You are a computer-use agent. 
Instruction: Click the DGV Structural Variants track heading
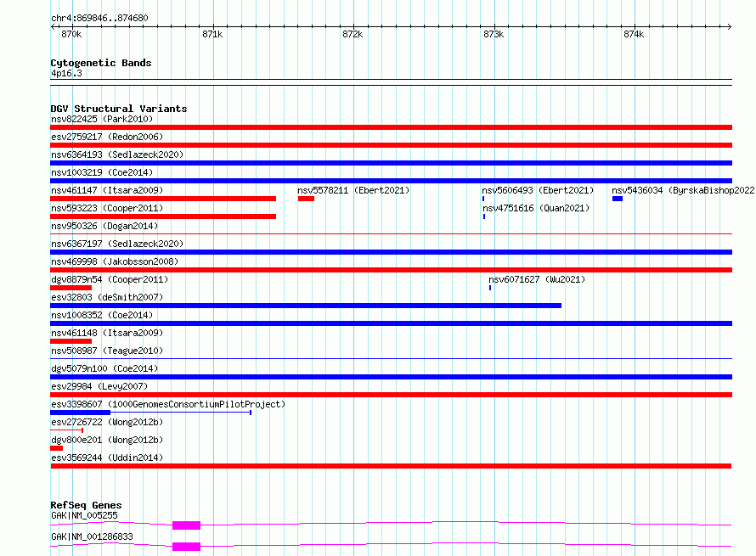tap(119, 109)
